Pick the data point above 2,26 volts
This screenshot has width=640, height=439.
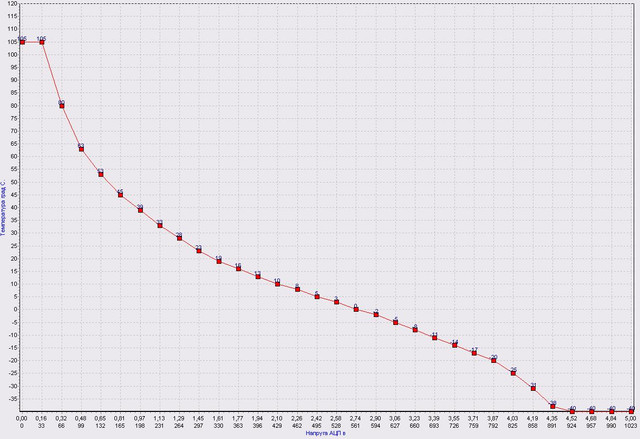click(298, 289)
